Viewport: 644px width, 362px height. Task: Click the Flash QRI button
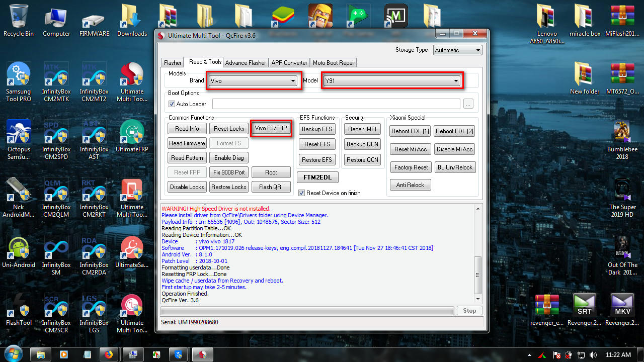(271, 187)
